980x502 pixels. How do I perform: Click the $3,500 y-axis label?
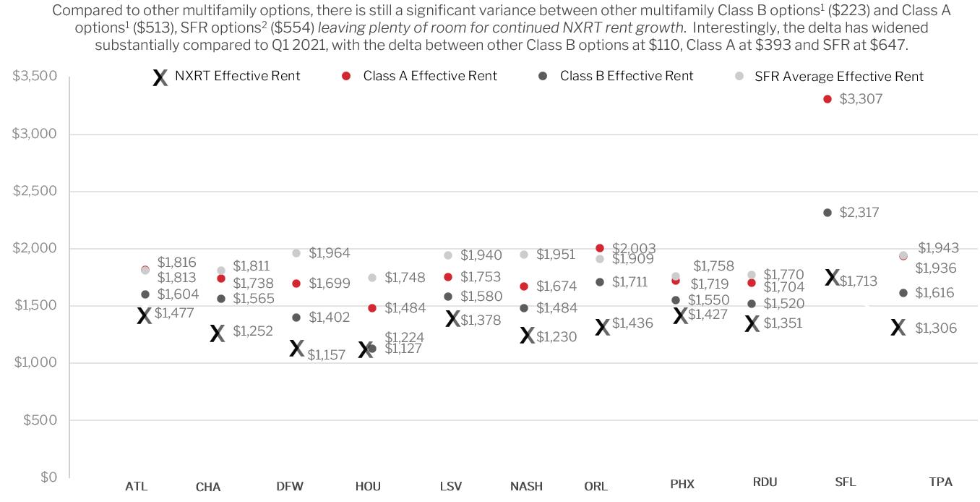click(35, 76)
